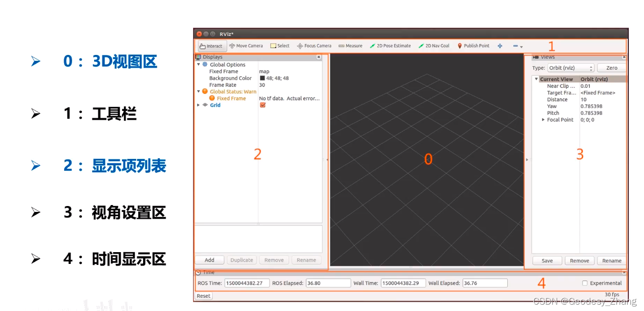Select the Pitch property row
Image resolution: width=644 pixels, height=311 pixels.
pos(579,113)
